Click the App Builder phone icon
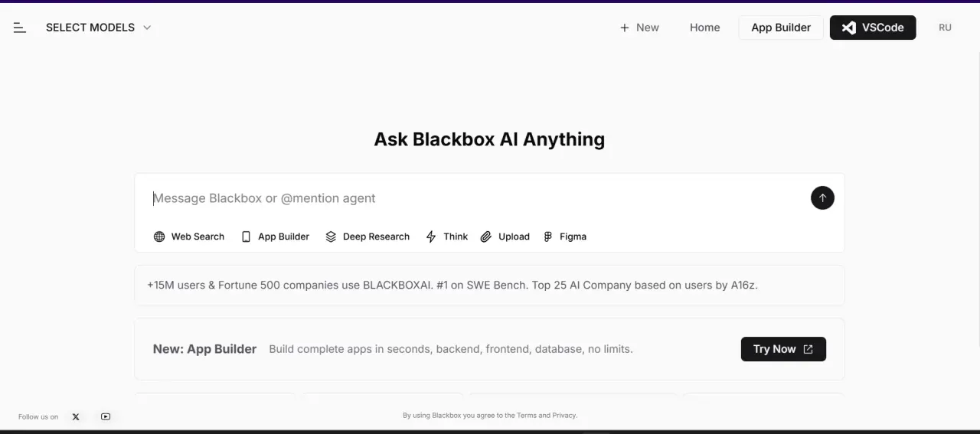This screenshot has width=980, height=434. tap(246, 237)
